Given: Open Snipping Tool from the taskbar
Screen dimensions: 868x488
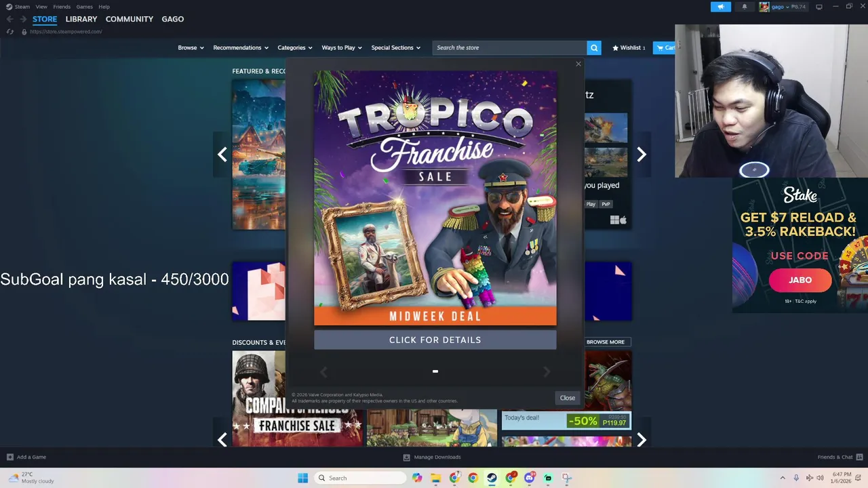Looking at the screenshot, I should 567,478.
